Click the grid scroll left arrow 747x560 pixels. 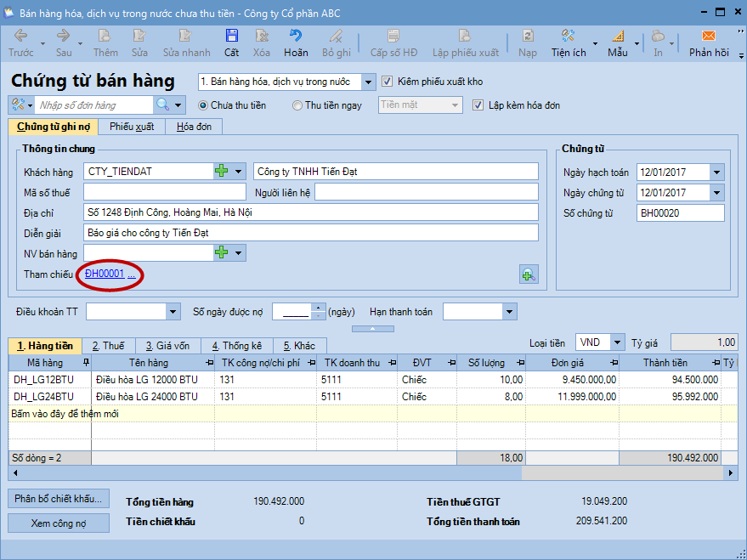click(15, 472)
